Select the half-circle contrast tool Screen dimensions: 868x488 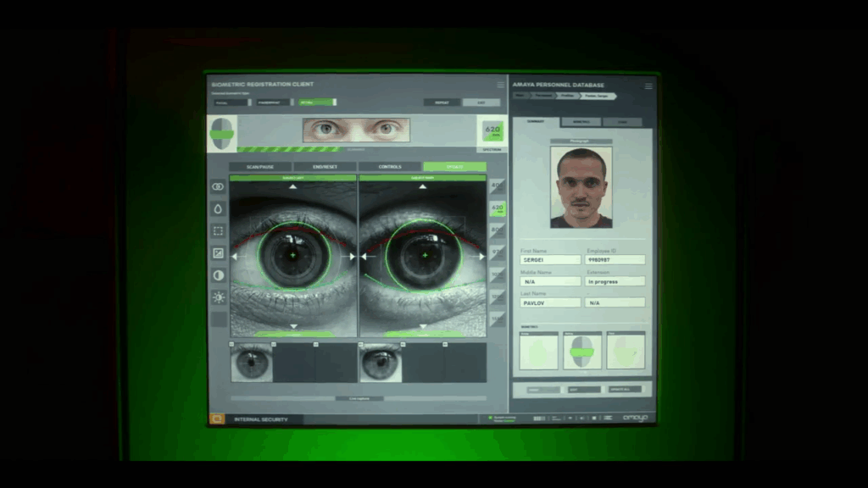218,275
